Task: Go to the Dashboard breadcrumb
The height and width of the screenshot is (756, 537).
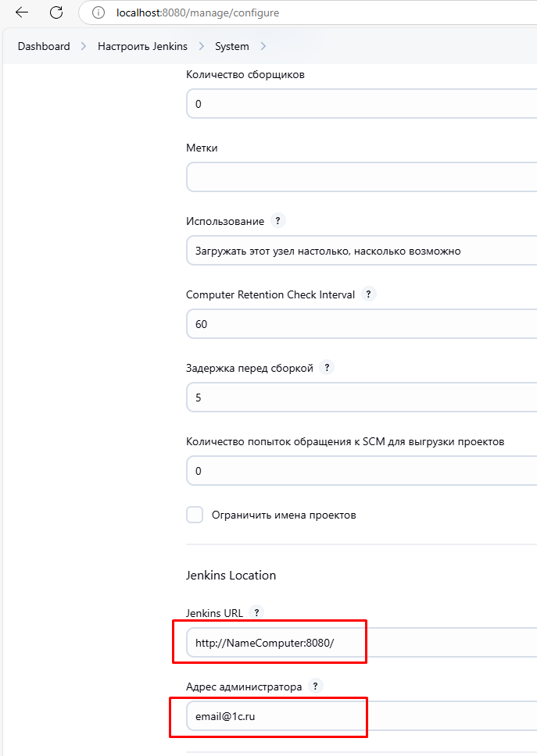Action: pos(44,47)
